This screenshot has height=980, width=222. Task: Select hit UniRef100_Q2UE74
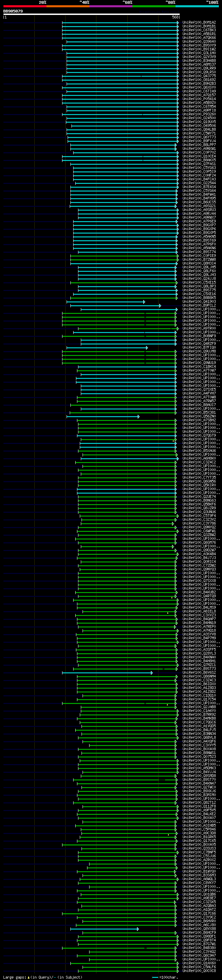pyautogui.click(x=199, y=497)
